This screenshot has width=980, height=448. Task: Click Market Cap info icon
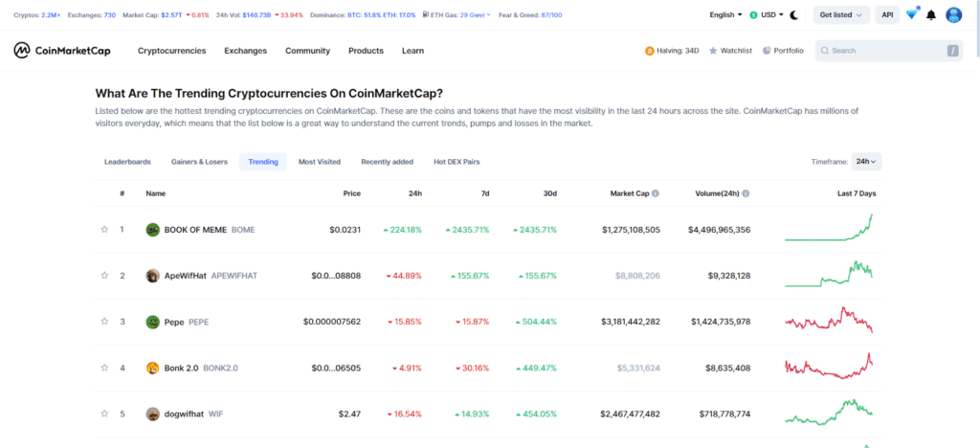(655, 193)
